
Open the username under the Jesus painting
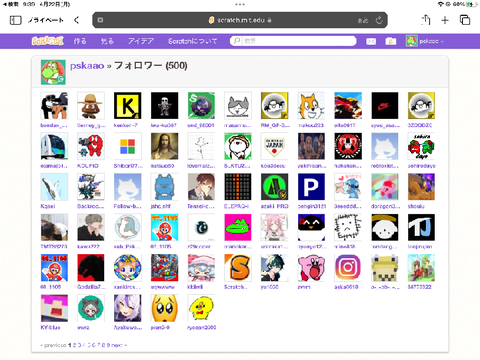162,166
